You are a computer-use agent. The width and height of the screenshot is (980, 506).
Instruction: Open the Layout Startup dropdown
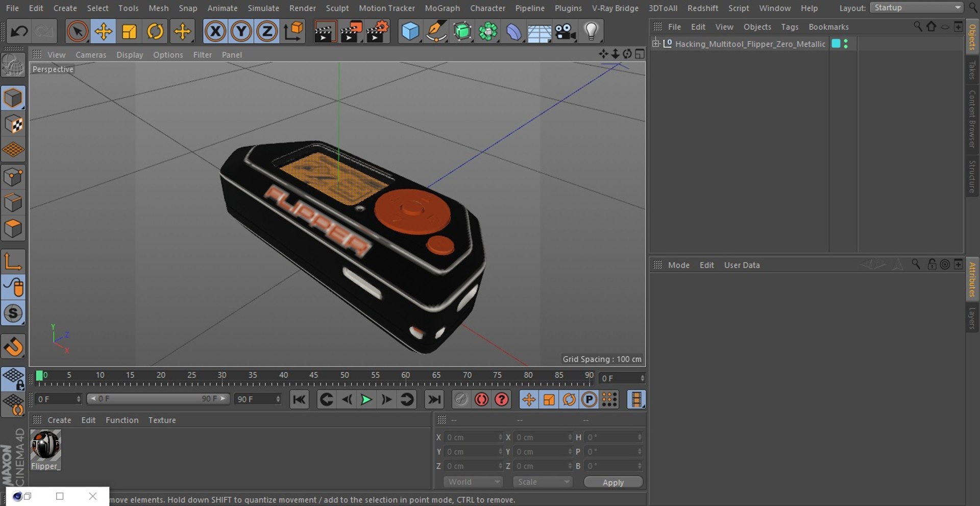(917, 8)
